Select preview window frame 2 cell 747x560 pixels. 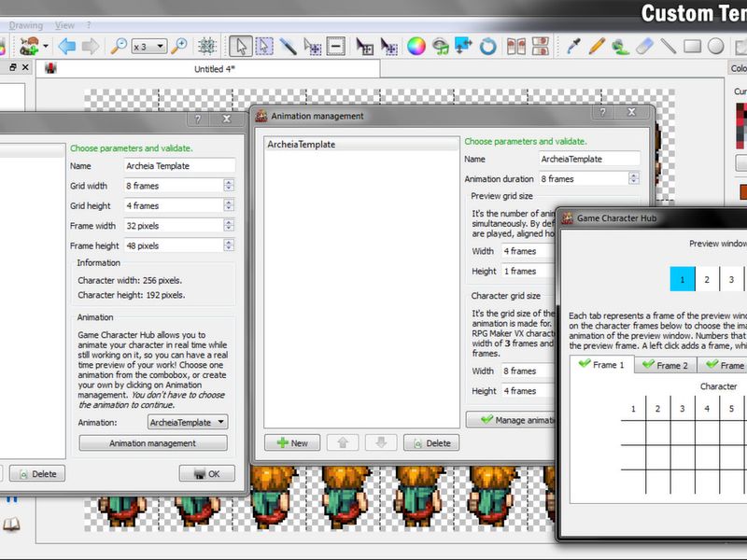coord(707,279)
